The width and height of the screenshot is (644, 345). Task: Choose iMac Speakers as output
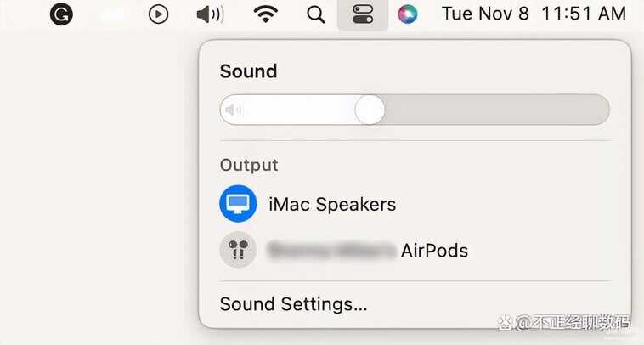point(332,204)
